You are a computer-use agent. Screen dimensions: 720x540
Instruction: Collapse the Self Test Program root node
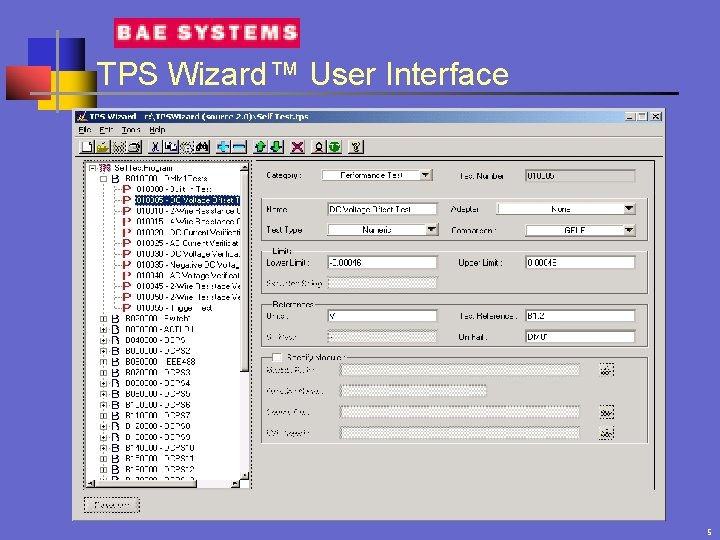(x=90, y=168)
